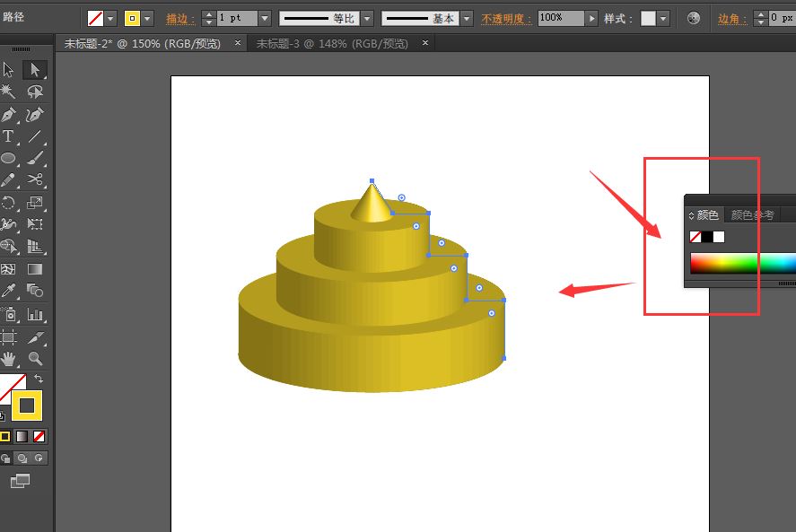Switch to the 未标题-2* document tab
This screenshot has height=532, width=796.
click(143, 44)
